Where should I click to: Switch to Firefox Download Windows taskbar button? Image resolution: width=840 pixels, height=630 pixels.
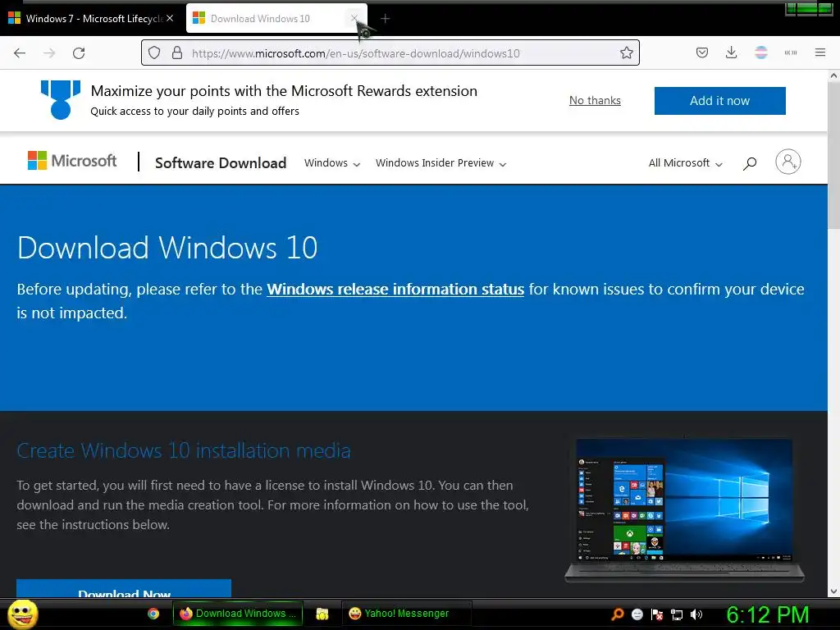click(238, 614)
